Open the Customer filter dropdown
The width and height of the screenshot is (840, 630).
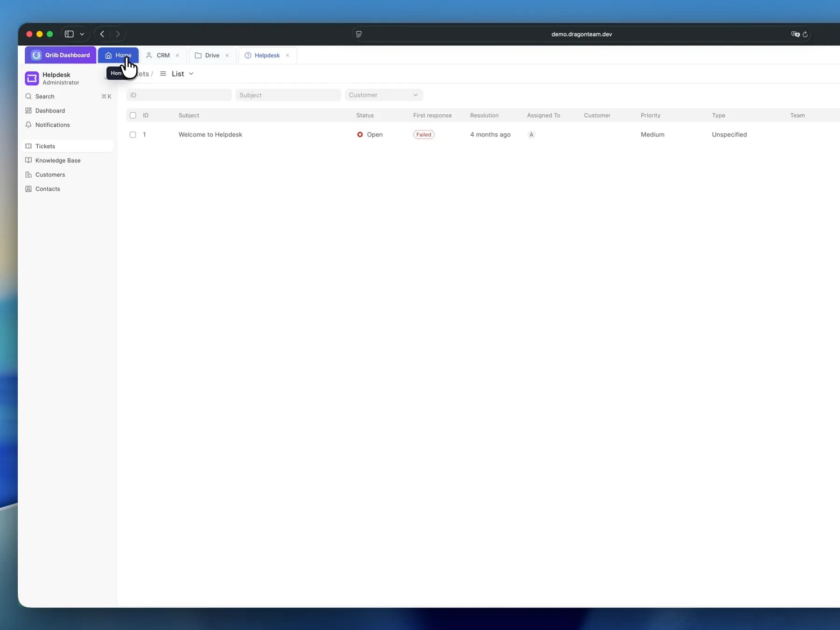[x=384, y=95]
